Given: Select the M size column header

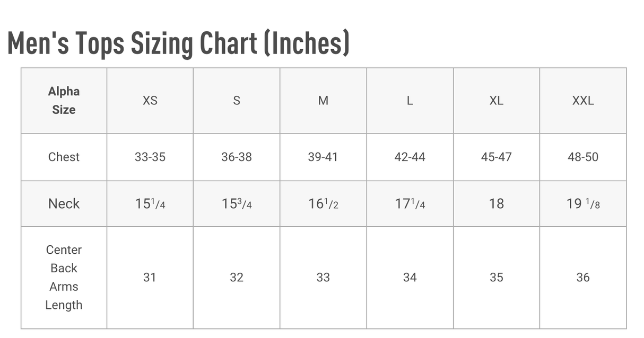Looking at the screenshot, I should (323, 101).
